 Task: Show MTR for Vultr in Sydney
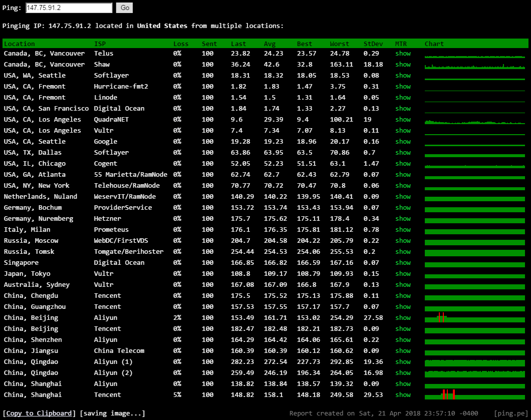(x=403, y=285)
